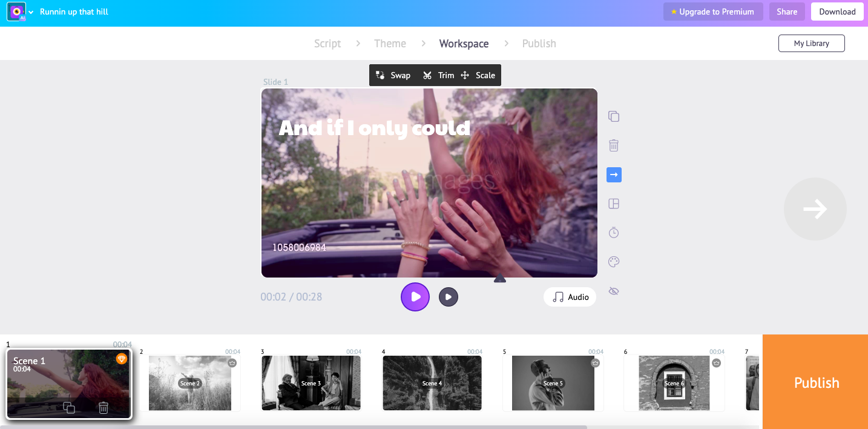
Task: Expand the project title dropdown
Action: pyautogui.click(x=31, y=11)
